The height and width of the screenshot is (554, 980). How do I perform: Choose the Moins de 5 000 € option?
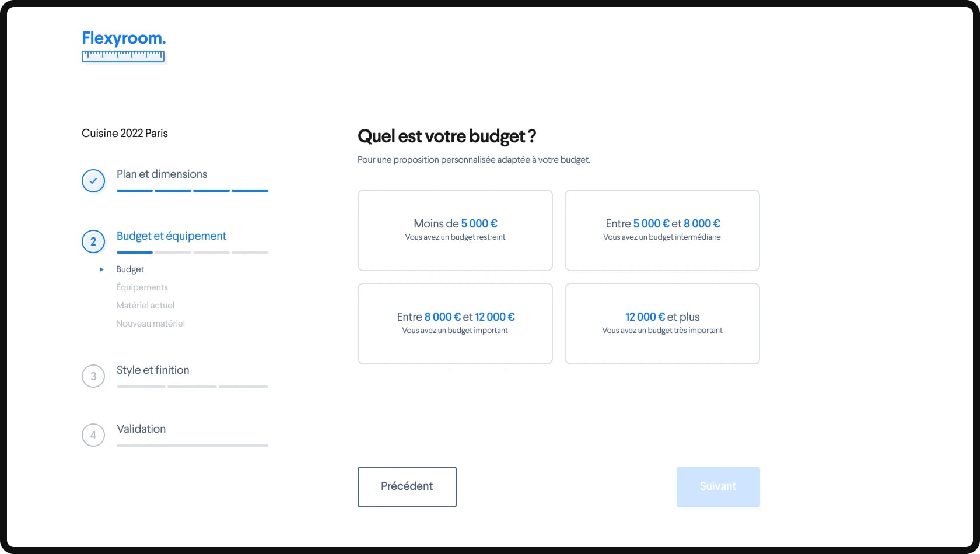pyautogui.click(x=455, y=230)
